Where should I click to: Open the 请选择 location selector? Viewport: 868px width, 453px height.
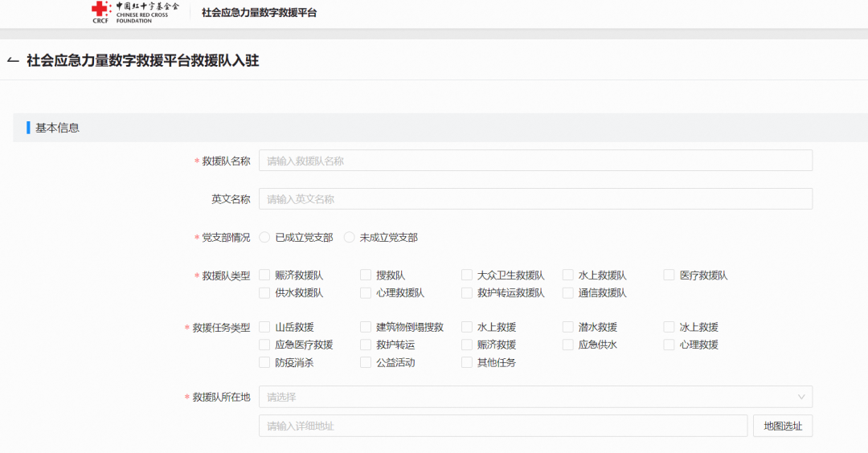pyautogui.click(x=530, y=397)
